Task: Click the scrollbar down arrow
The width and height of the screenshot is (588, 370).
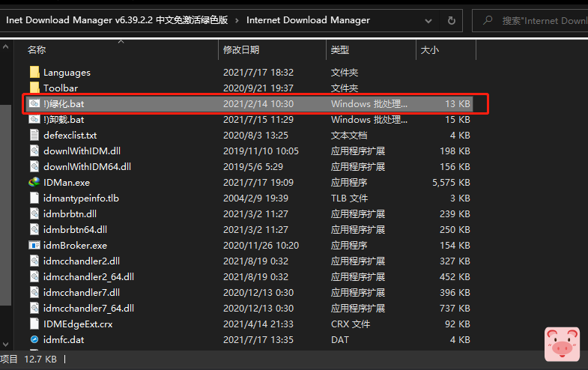Action: click(x=6, y=344)
